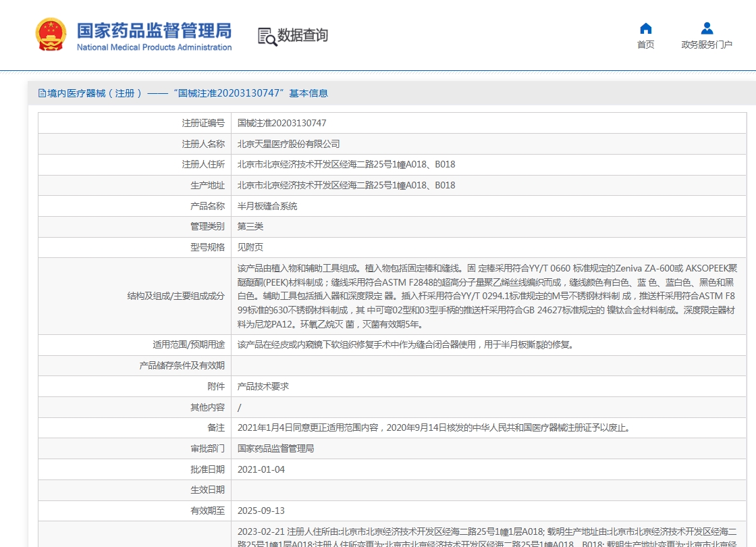Click the document icon before 境内医疗器械
The width and height of the screenshot is (756, 547).
point(42,94)
